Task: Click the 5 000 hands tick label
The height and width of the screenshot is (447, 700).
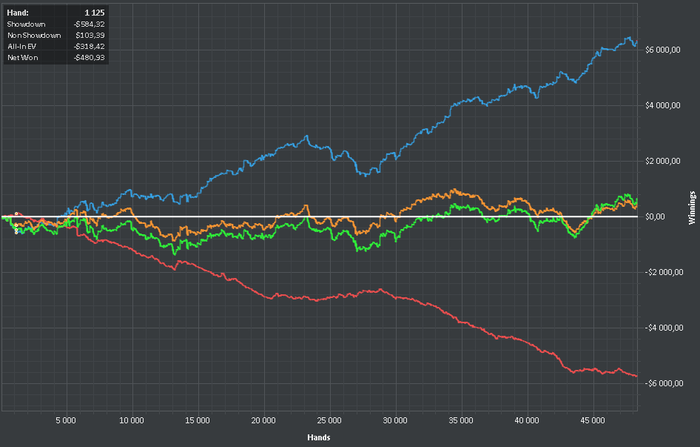Action: pos(66,421)
